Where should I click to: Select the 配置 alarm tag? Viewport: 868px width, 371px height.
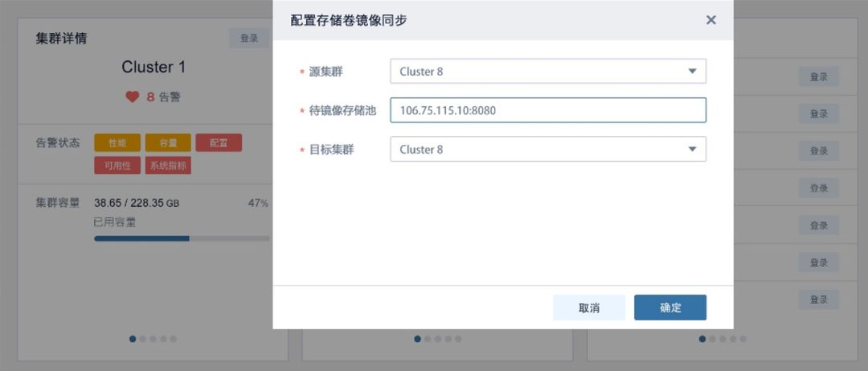pos(219,142)
